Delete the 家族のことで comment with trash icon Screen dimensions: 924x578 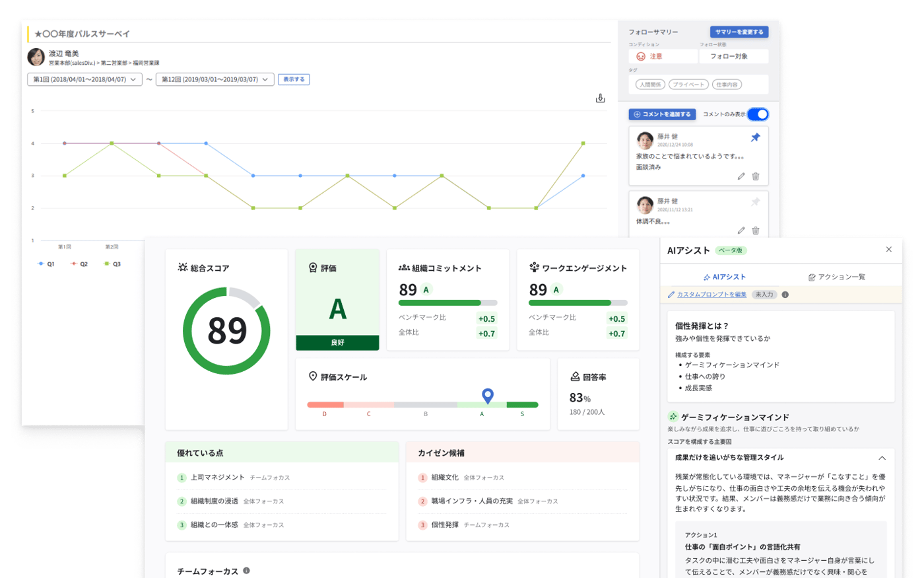point(756,176)
